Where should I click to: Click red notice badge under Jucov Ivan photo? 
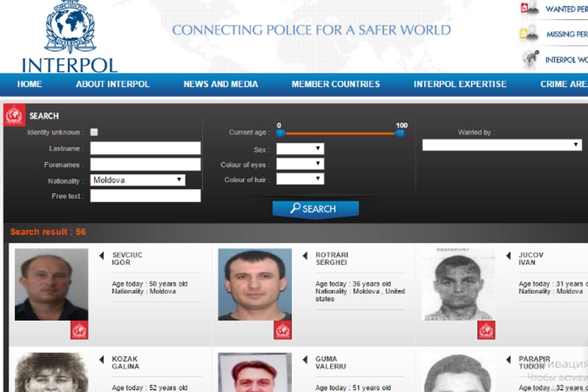(x=486, y=330)
